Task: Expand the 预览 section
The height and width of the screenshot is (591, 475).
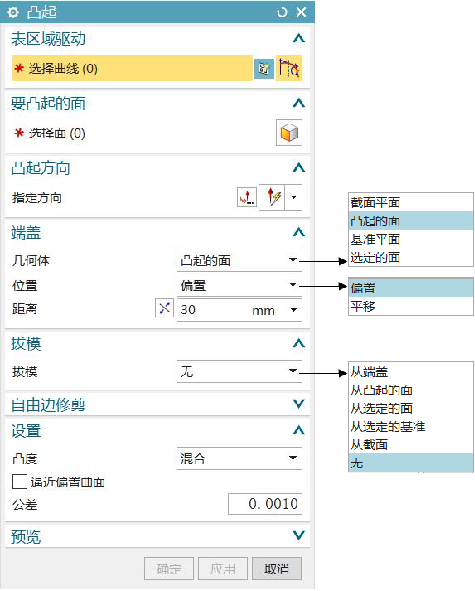Action: tap(158, 536)
